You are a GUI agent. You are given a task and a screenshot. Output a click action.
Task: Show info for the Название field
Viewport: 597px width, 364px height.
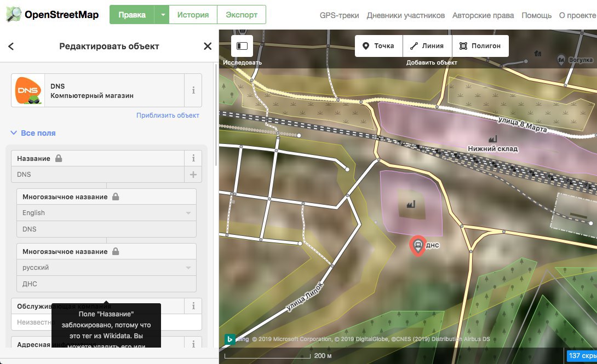point(193,158)
